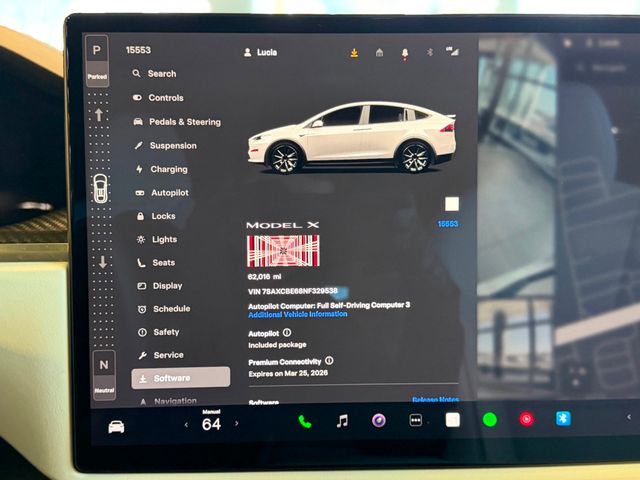Open the Schedule settings
The width and height of the screenshot is (640, 480).
coord(164,309)
